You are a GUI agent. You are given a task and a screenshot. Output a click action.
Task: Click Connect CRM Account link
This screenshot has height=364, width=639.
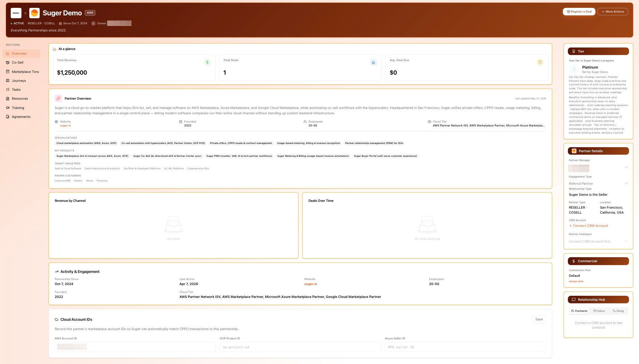589,226
